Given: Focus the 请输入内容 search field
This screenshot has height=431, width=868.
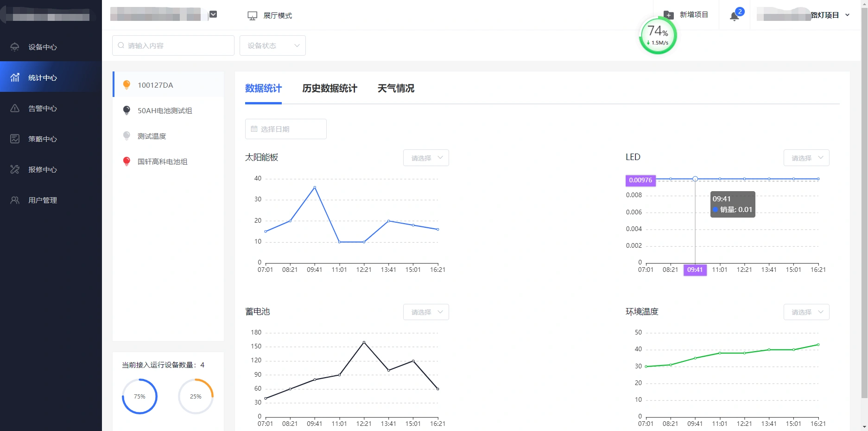Looking at the screenshot, I should [x=173, y=45].
